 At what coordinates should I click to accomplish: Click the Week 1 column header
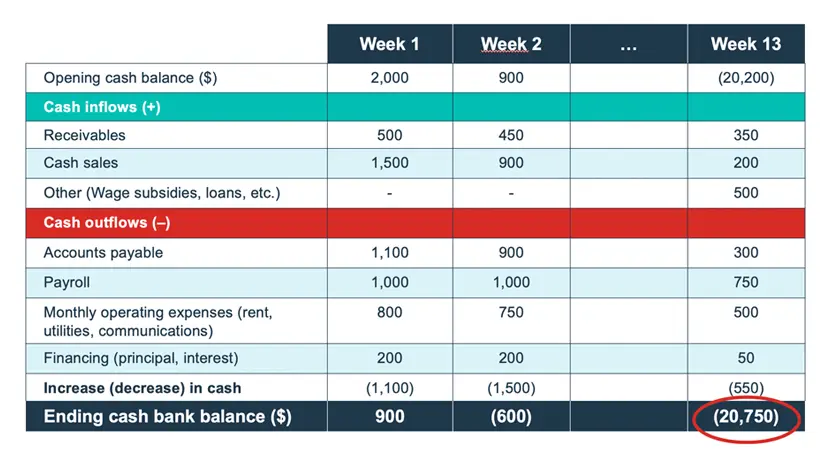pos(389,44)
